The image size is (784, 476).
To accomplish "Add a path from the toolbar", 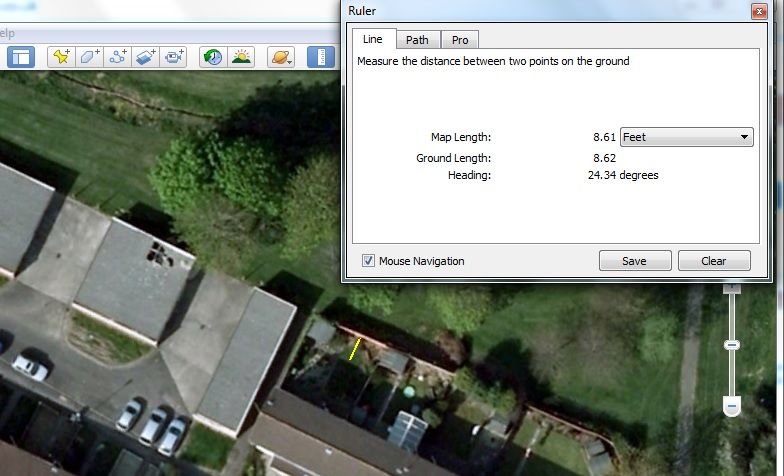I will coord(118,57).
